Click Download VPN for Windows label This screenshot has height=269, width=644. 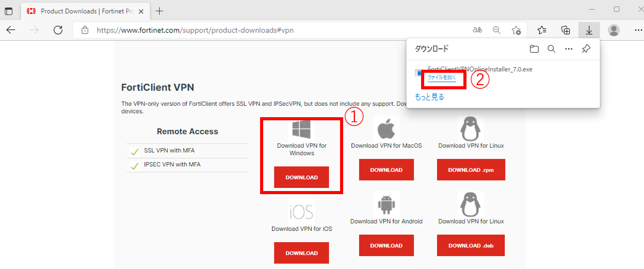point(302,149)
